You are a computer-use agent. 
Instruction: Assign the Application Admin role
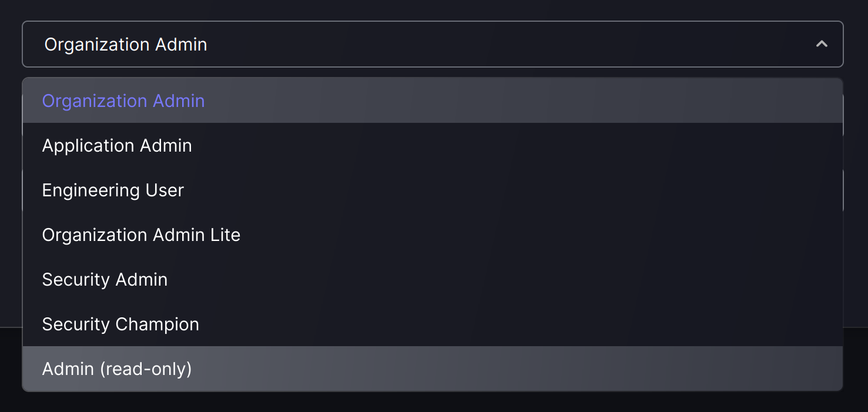click(433, 145)
